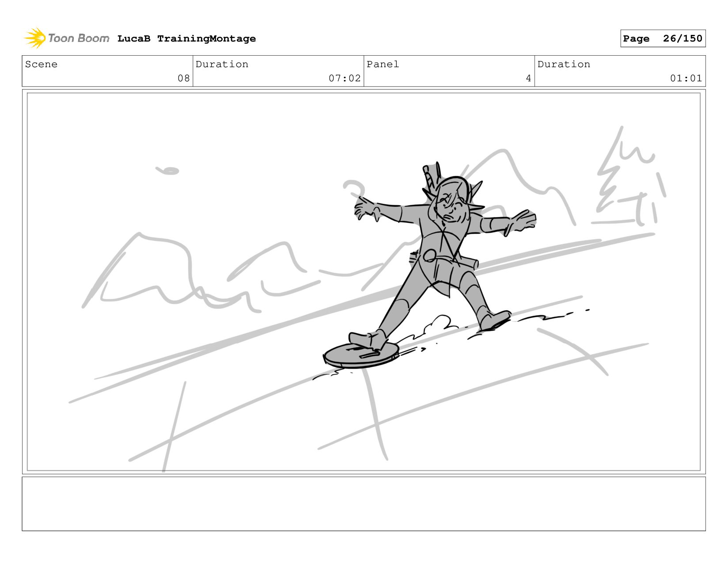
Task: Select the 'Panel' header label
Action: point(383,64)
